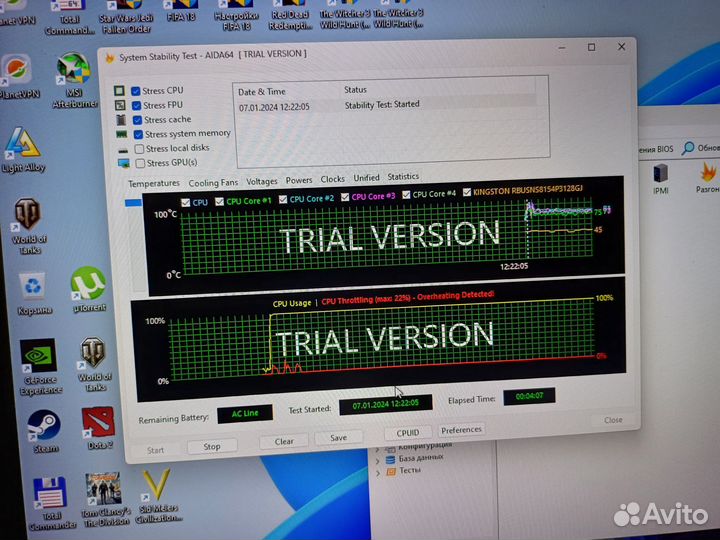This screenshot has width=720, height=540.
Task: Open the Statistics tab
Action: point(403,176)
